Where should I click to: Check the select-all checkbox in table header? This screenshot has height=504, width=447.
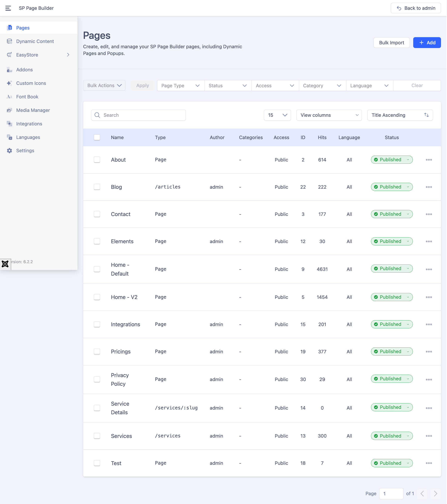coord(97,137)
